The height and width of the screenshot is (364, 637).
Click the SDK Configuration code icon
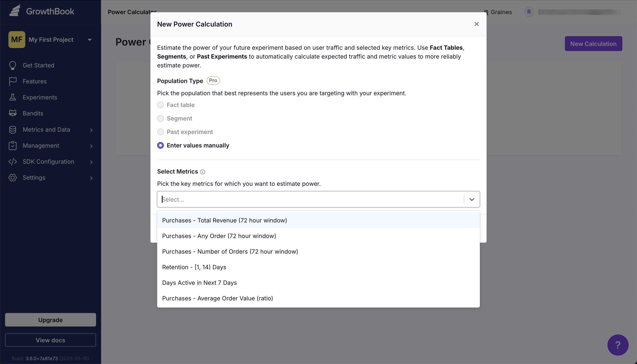[x=12, y=162]
